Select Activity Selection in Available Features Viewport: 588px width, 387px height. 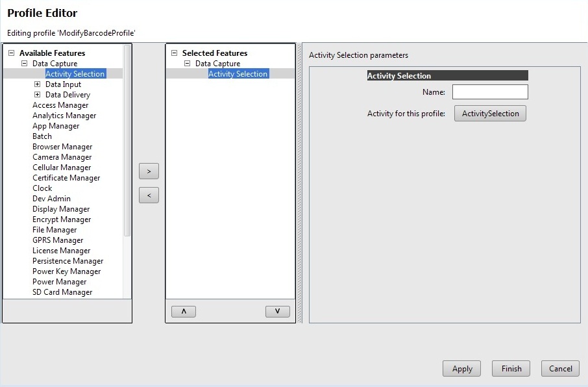[75, 74]
